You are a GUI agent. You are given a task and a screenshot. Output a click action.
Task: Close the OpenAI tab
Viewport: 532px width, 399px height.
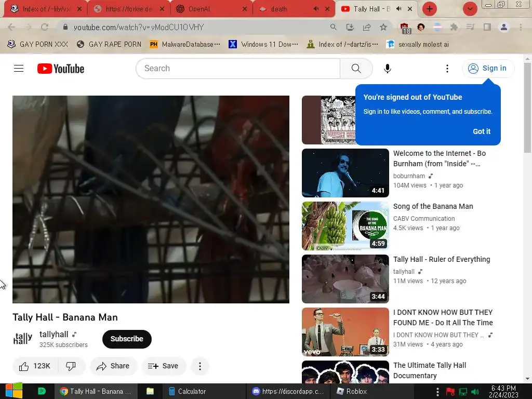[245, 9]
